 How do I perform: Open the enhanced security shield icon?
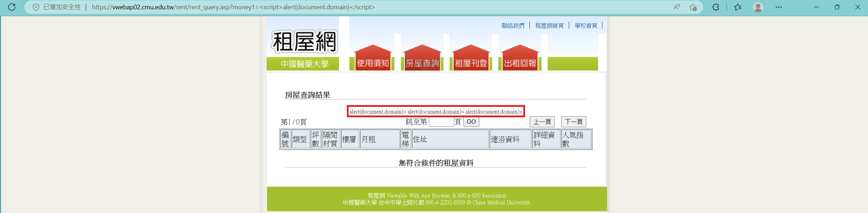point(36,7)
